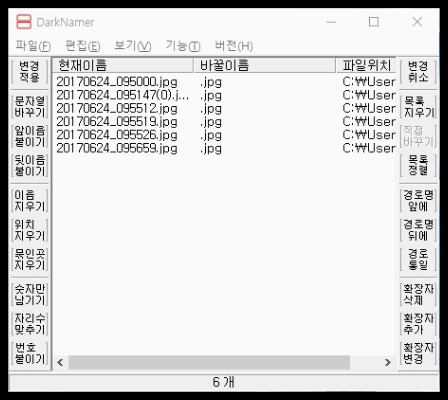448x400 pixels.
Task: Click the 위치 지우기 button
Action: (x=30, y=230)
